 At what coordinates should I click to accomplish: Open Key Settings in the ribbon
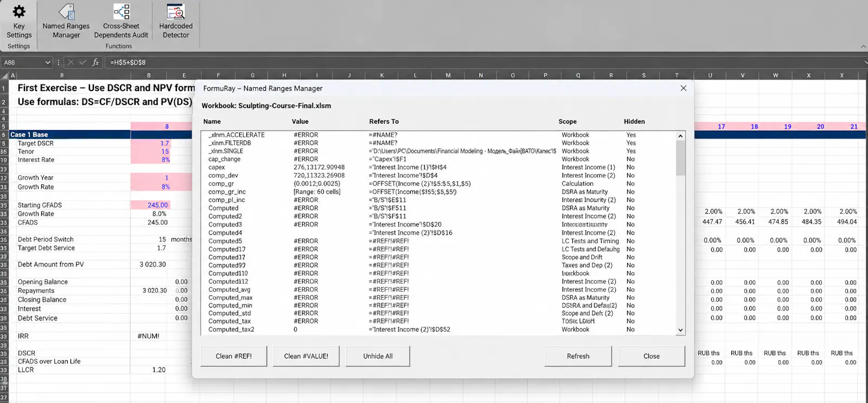click(x=19, y=22)
